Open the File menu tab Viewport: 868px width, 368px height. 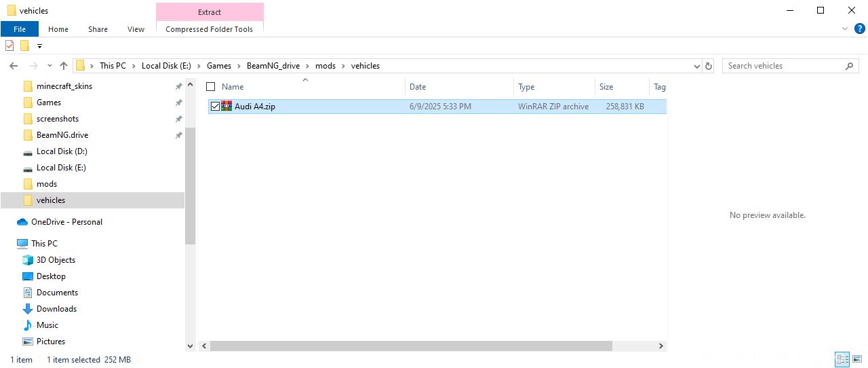click(20, 29)
